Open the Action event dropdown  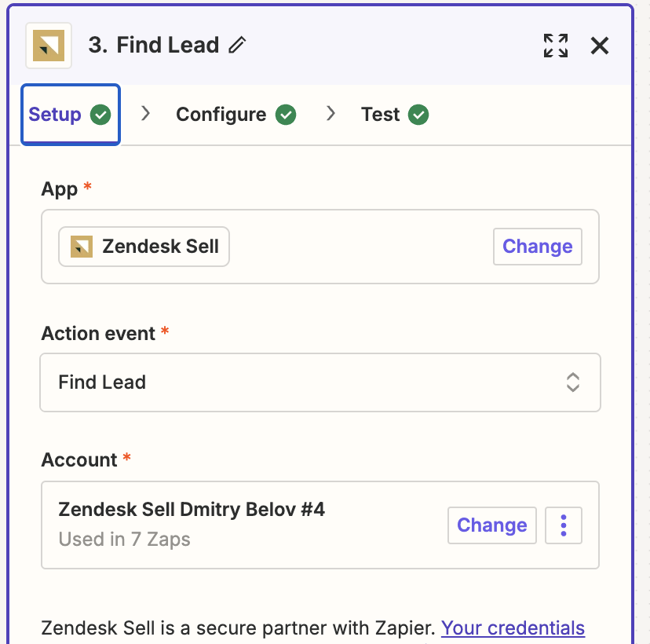[x=320, y=382]
